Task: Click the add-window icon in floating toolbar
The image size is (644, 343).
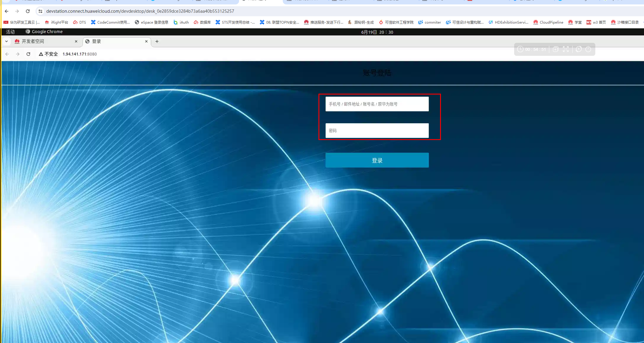Action: pos(555,49)
